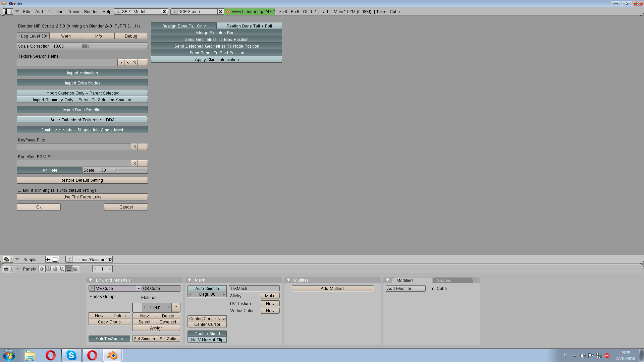The width and height of the screenshot is (644, 362).
Task: Open the SR:2-Model screen dropdown
Action: pyautogui.click(x=118, y=11)
